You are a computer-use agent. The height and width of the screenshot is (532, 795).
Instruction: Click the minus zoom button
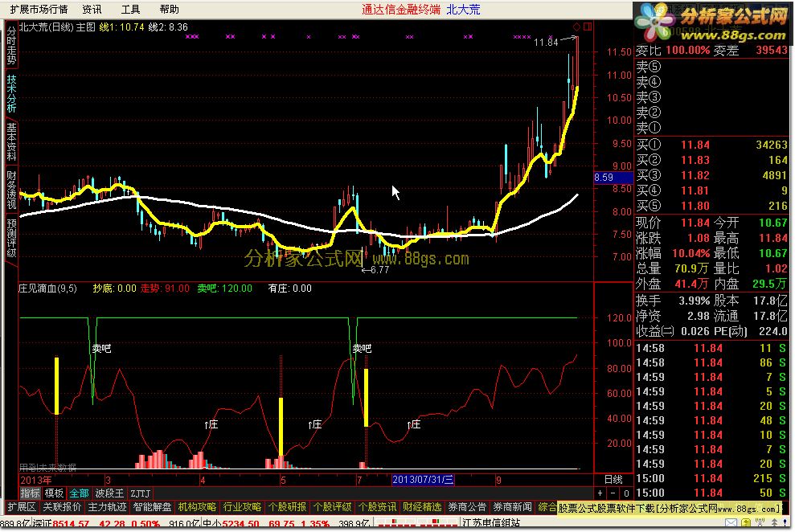point(613,493)
